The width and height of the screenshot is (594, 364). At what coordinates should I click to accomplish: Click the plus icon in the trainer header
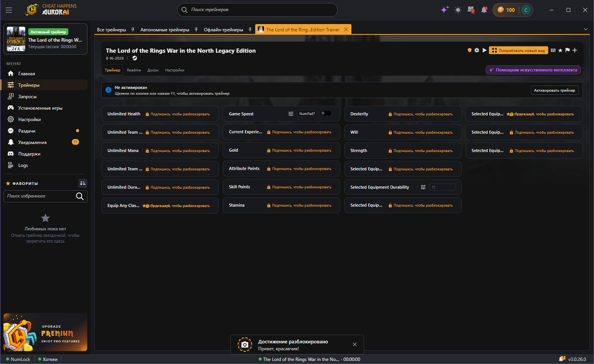(x=575, y=50)
